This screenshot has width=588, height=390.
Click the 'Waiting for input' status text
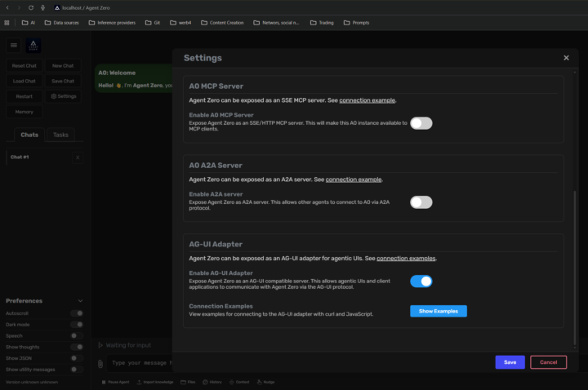(128, 345)
